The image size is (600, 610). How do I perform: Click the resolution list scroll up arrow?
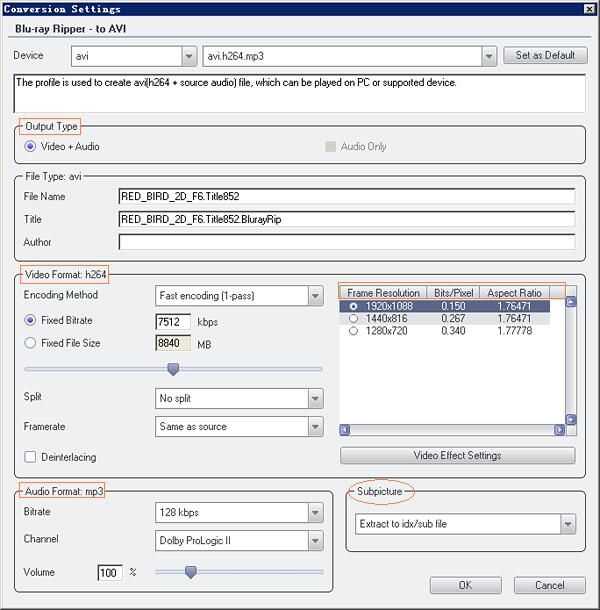tap(571, 302)
